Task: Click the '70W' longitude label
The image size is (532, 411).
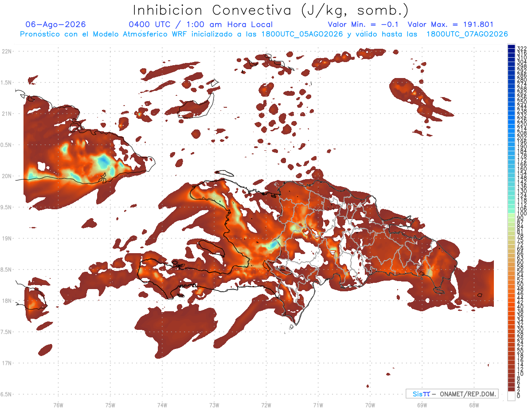Action: (x=370, y=404)
